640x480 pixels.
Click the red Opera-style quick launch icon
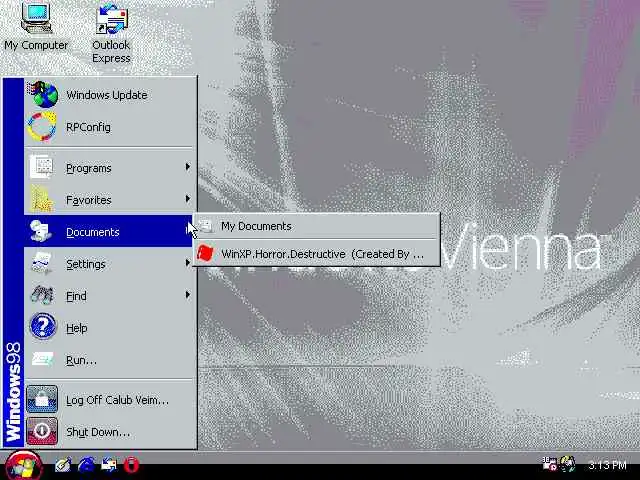[x=131, y=465]
